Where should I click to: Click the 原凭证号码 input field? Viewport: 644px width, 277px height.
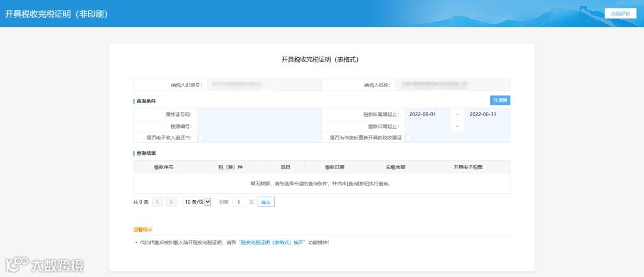click(259, 114)
